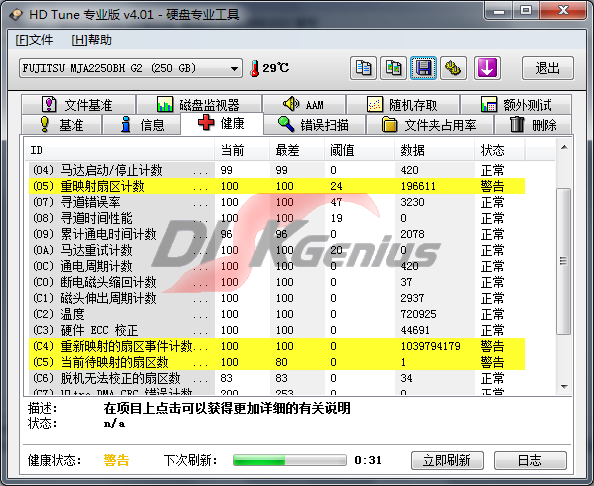Click the floppy disk save icon
Screen dimensions: 594x486
tap(423, 68)
